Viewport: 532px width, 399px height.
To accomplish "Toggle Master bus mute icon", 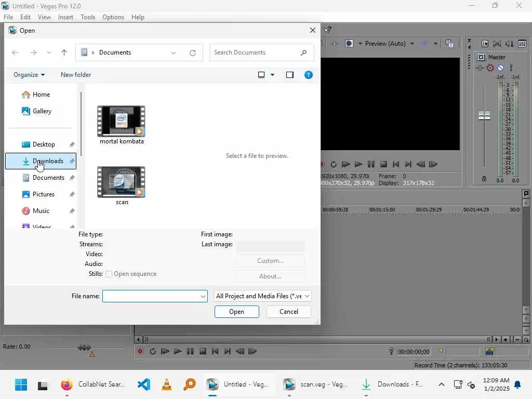I will point(500,68).
